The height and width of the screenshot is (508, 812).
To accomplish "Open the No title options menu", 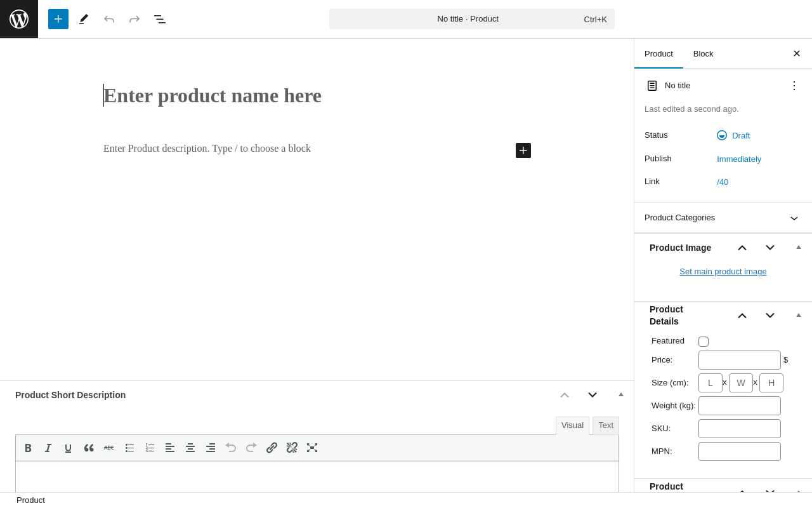I will pos(794,86).
